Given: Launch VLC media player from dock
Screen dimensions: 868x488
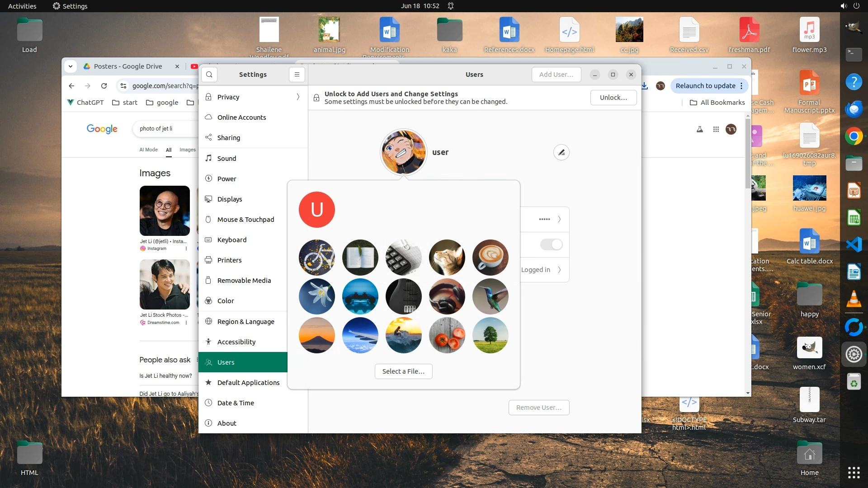Looking at the screenshot, I should (854, 300).
